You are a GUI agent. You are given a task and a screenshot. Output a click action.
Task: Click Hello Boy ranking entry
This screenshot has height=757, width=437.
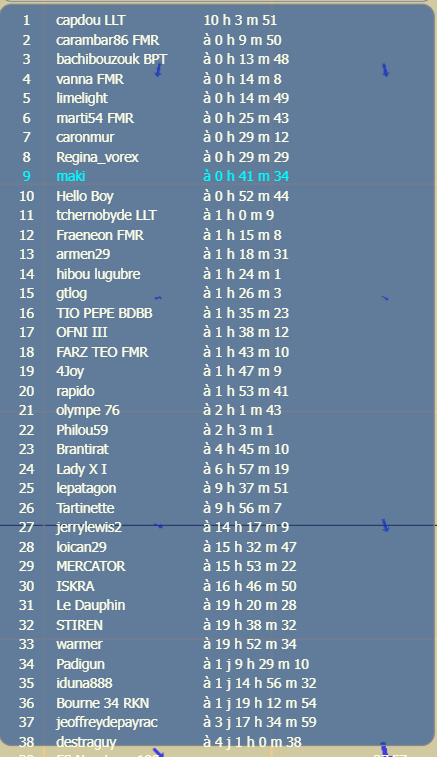click(x=85, y=196)
